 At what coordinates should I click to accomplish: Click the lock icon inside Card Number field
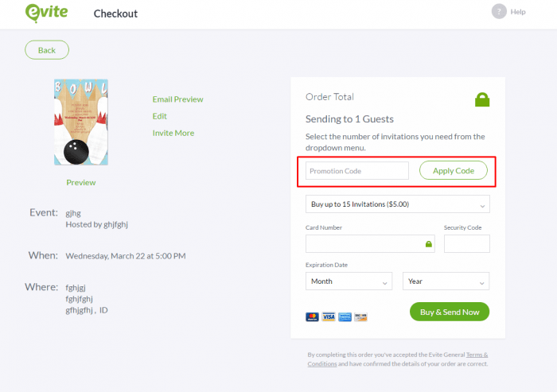pyautogui.click(x=428, y=244)
